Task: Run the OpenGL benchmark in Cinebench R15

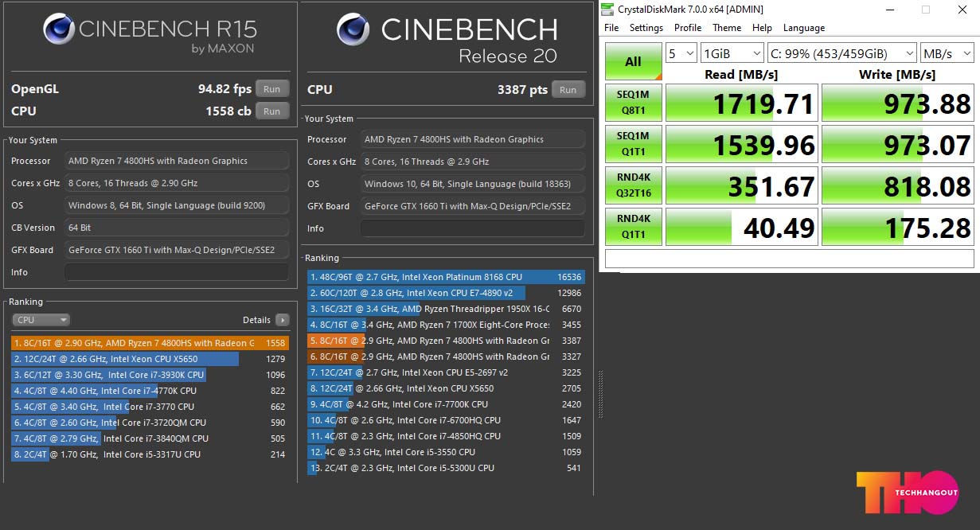Action: [272, 89]
